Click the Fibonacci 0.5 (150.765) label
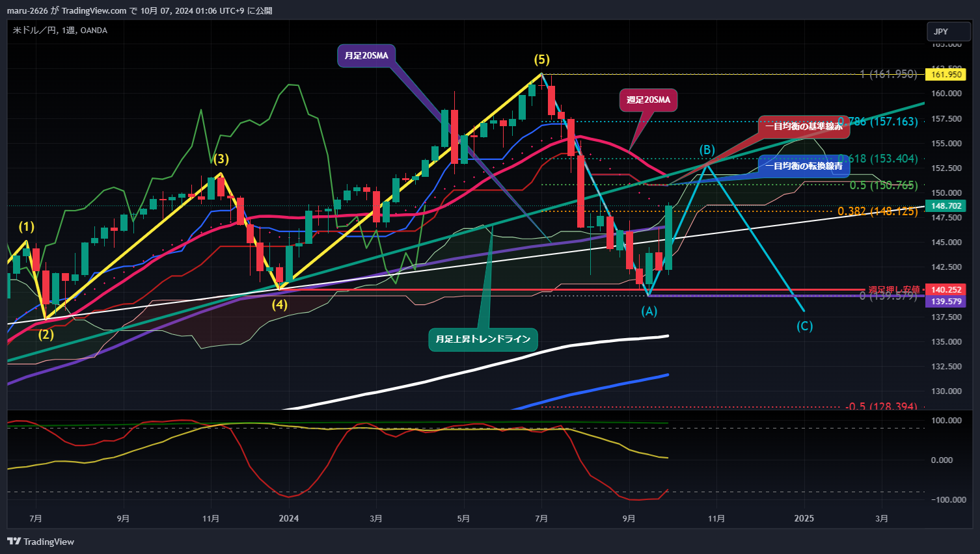 point(884,186)
